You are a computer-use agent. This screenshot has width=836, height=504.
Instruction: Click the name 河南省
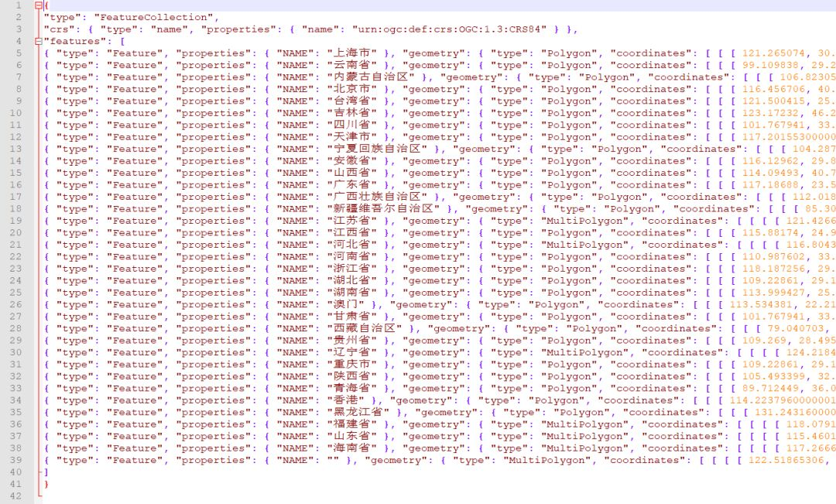[x=351, y=256]
